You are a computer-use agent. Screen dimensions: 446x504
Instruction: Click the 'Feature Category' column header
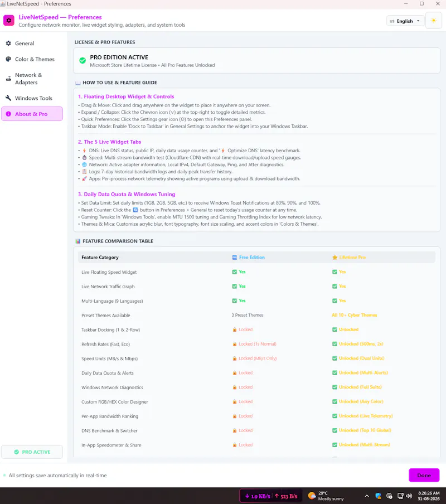coord(100,258)
